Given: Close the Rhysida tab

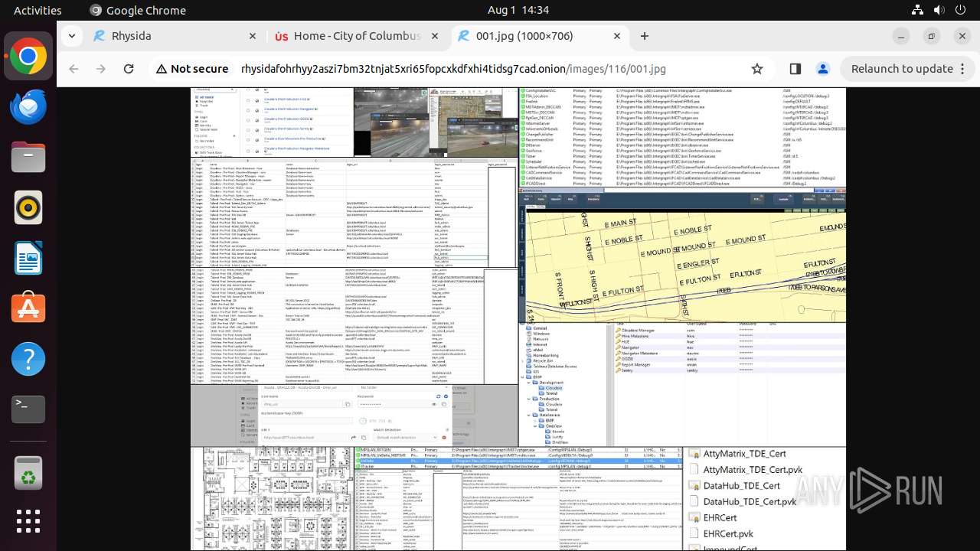Looking at the screenshot, I should tap(253, 36).
